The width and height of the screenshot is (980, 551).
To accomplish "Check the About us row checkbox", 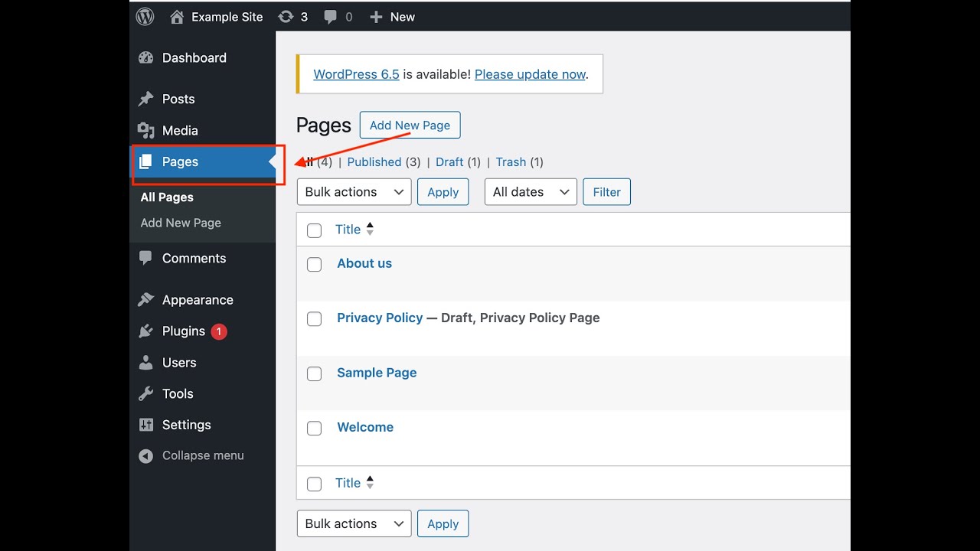I will (x=314, y=264).
